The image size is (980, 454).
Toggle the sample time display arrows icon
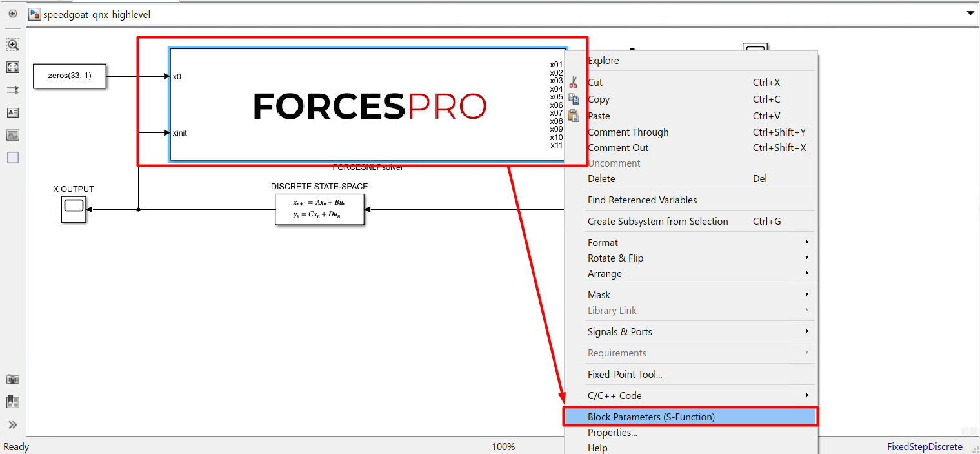click(13, 90)
